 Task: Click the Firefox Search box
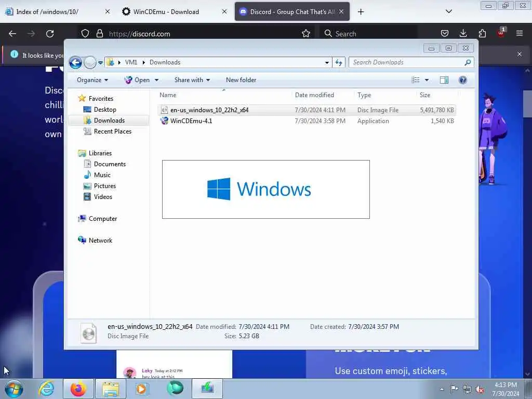pyautogui.click(x=368, y=34)
